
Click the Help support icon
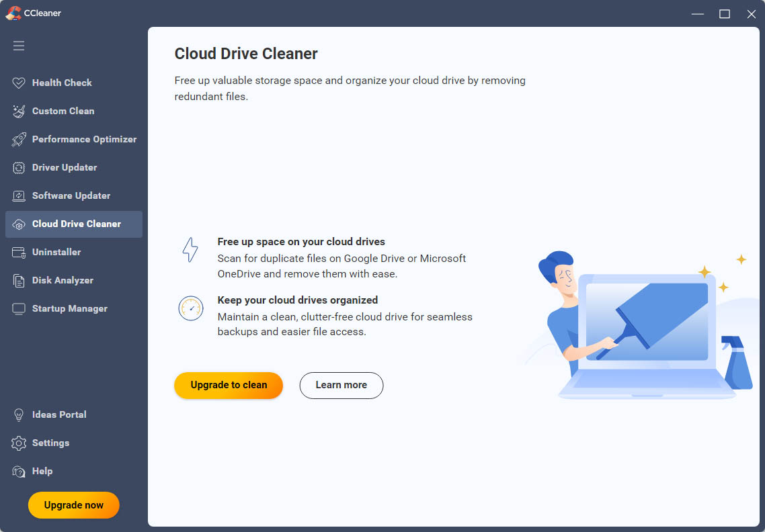19,472
